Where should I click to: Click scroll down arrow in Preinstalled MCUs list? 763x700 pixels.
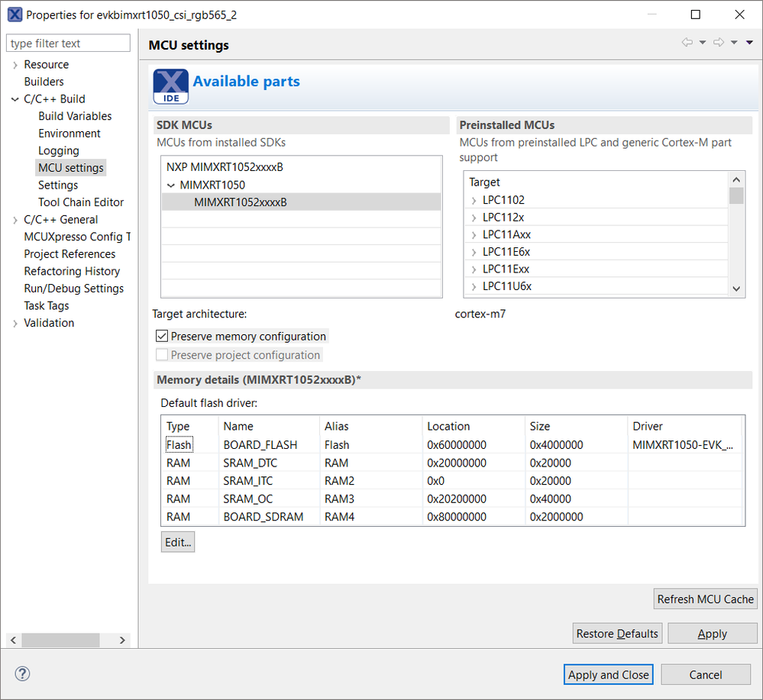point(736,289)
